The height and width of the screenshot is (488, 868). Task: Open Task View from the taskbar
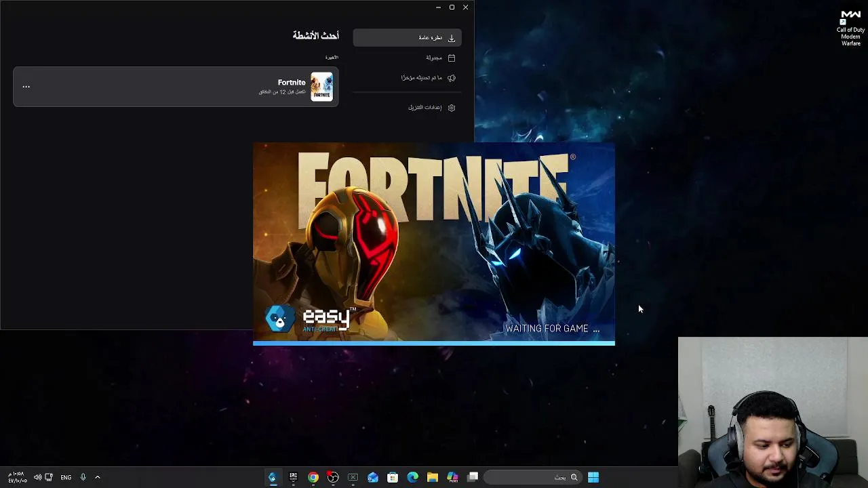(x=473, y=477)
